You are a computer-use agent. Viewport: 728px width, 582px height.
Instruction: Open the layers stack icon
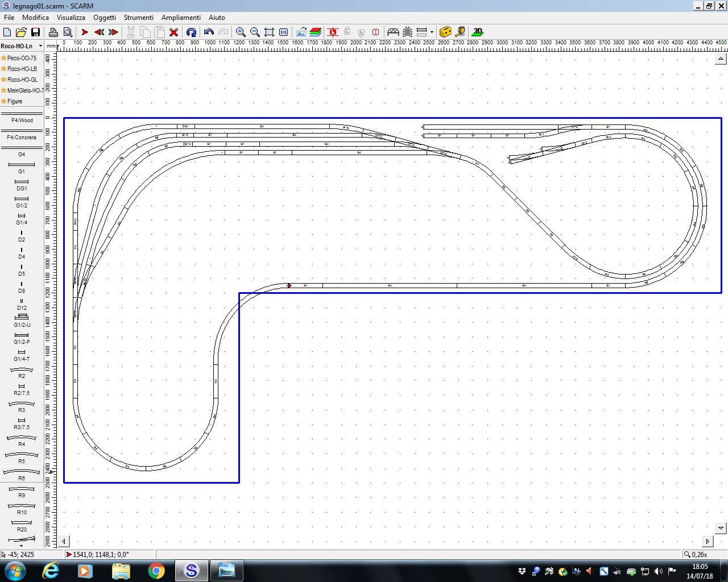[316, 32]
